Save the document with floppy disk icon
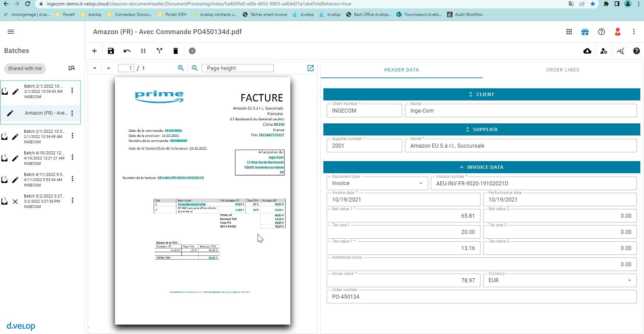 (111, 51)
